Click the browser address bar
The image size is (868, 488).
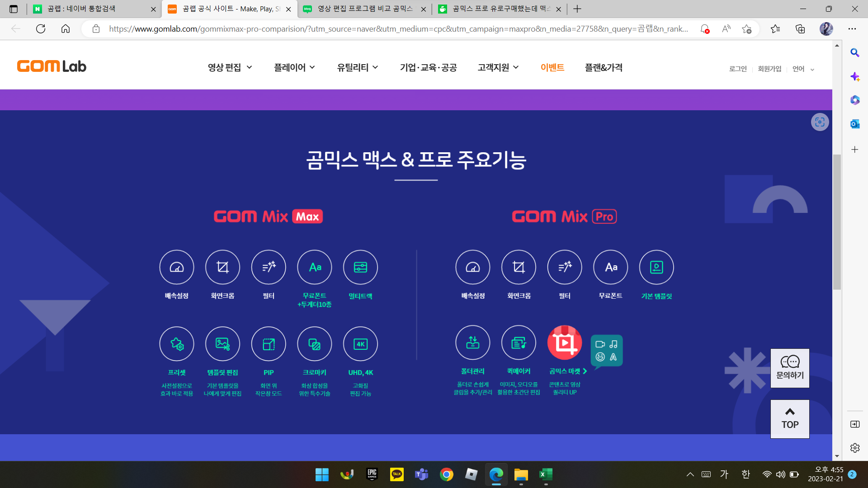pyautogui.click(x=398, y=29)
